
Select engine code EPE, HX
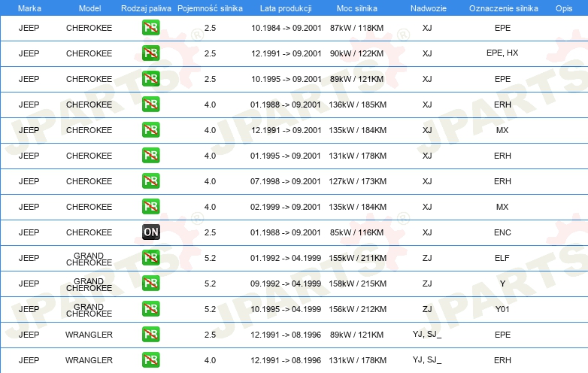point(502,53)
